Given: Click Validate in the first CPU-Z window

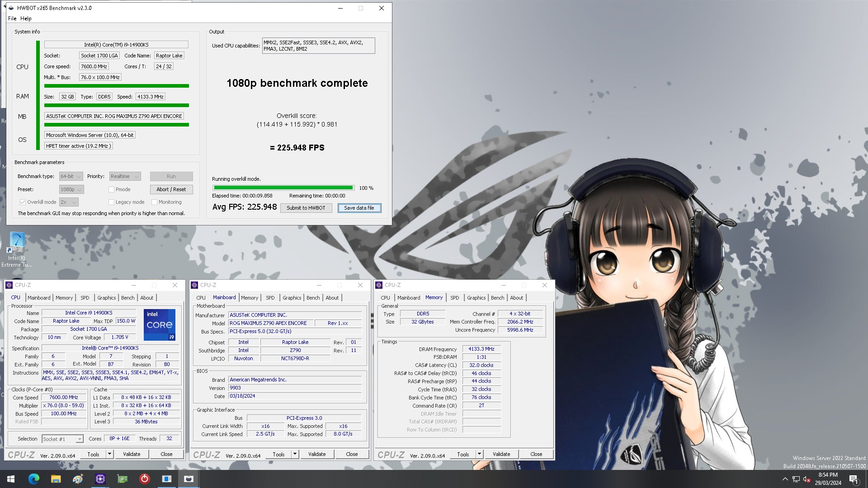Looking at the screenshot, I should point(132,454).
